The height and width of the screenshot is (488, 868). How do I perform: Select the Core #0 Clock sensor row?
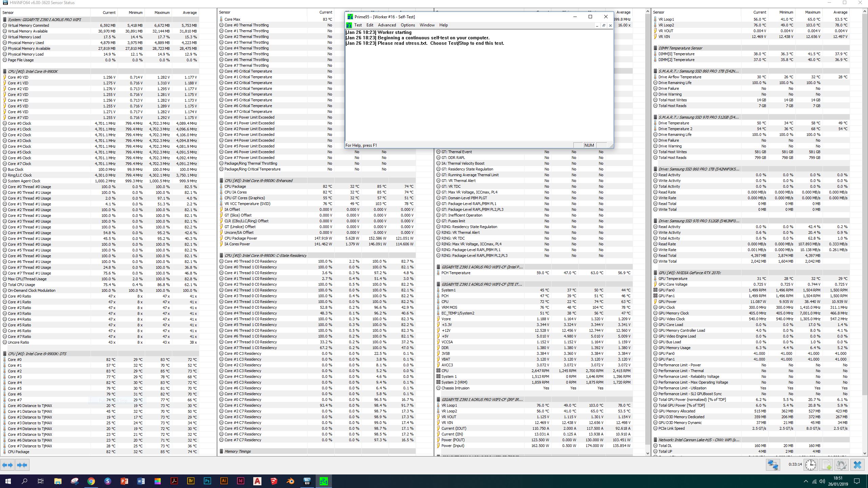pos(19,123)
